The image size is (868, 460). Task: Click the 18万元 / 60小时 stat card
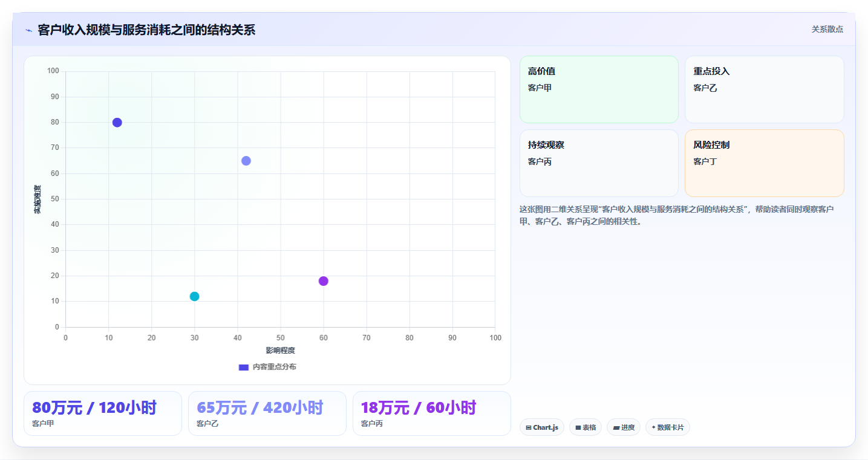point(432,413)
